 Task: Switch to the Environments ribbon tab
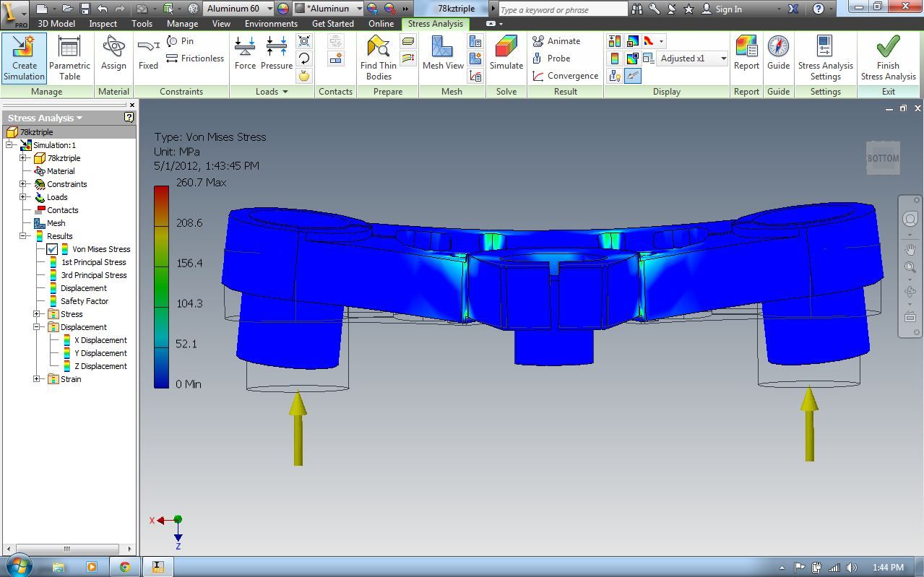(x=271, y=23)
